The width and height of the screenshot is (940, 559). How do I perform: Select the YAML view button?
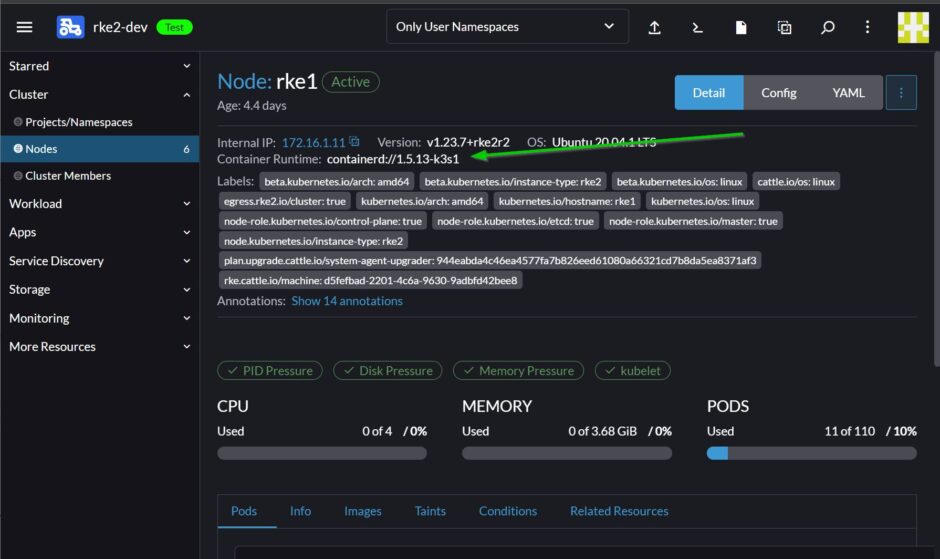pos(848,93)
